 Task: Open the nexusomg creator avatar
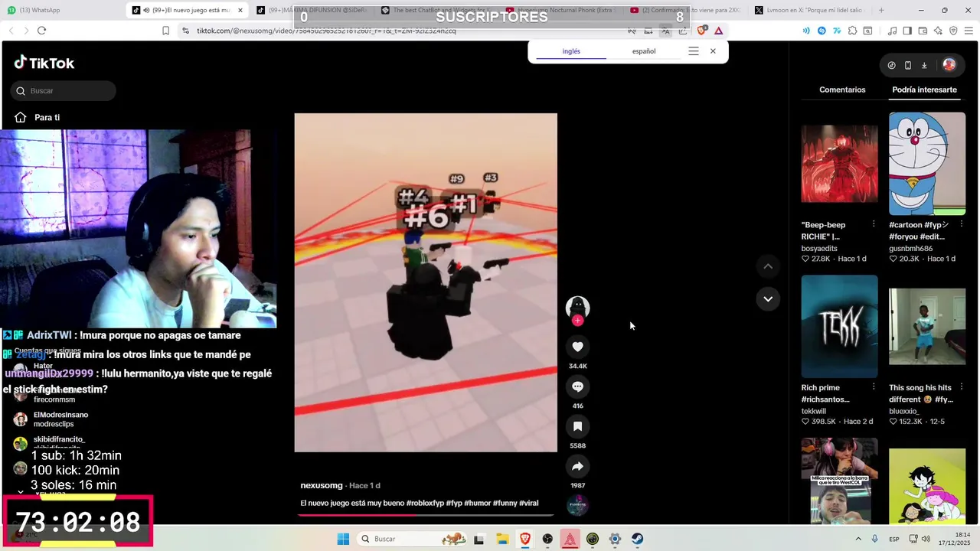coord(577,307)
